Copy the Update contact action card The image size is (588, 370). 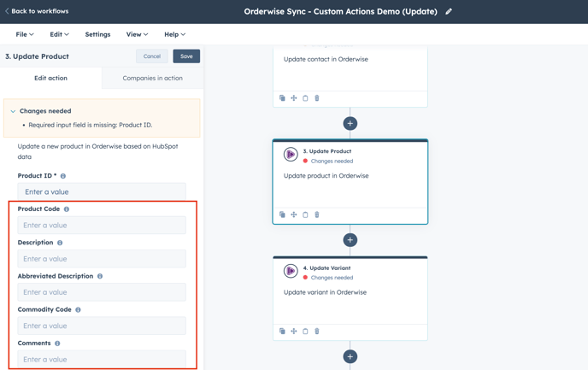[305, 98]
